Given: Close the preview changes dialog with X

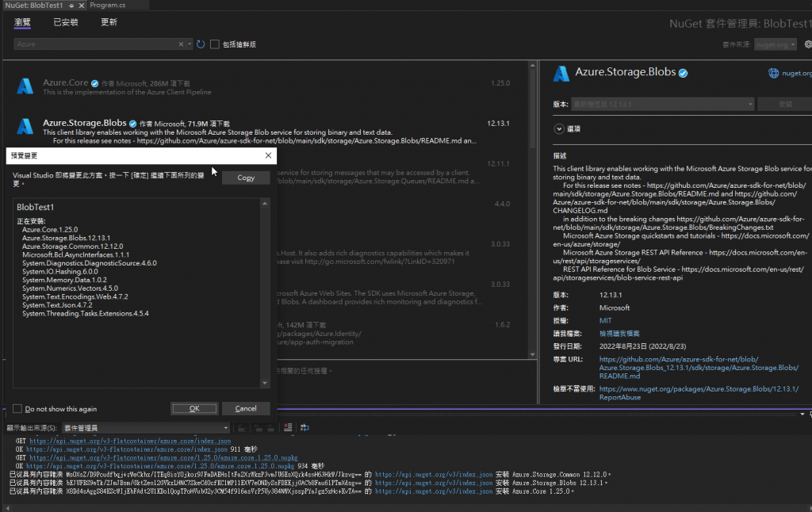Looking at the screenshot, I should click(x=268, y=155).
